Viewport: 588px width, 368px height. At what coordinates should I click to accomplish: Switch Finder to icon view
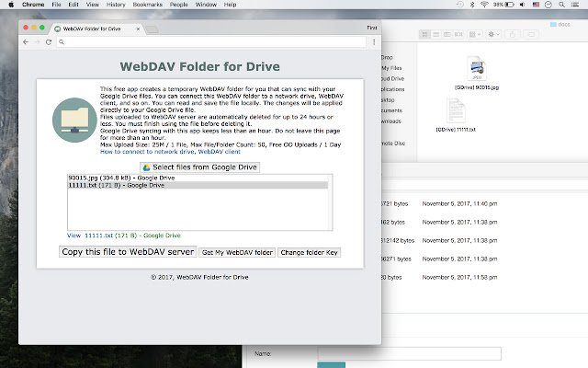(x=424, y=34)
